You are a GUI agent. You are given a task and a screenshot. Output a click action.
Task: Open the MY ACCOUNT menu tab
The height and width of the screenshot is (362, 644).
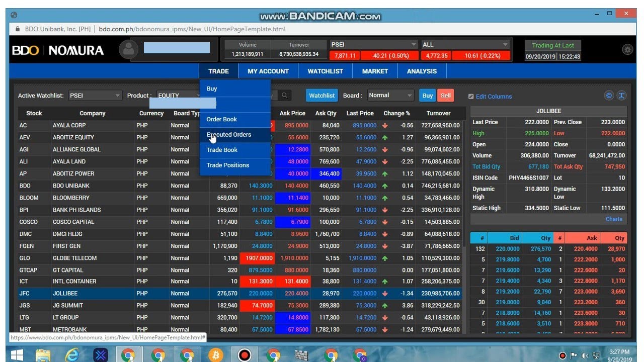point(268,71)
